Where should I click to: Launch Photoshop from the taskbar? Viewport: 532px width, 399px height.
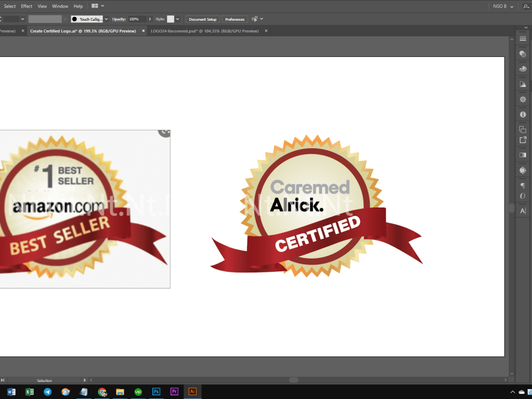(x=156, y=392)
